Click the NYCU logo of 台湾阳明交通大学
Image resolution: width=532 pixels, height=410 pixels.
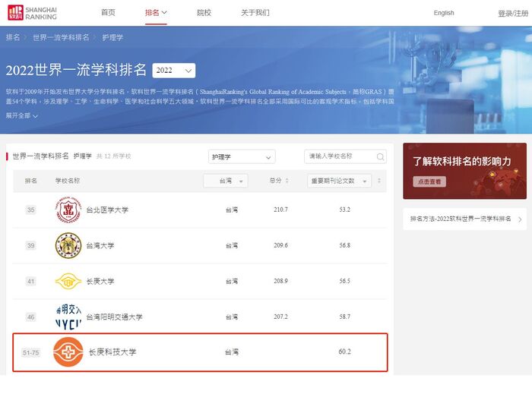[x=68, y=317]
